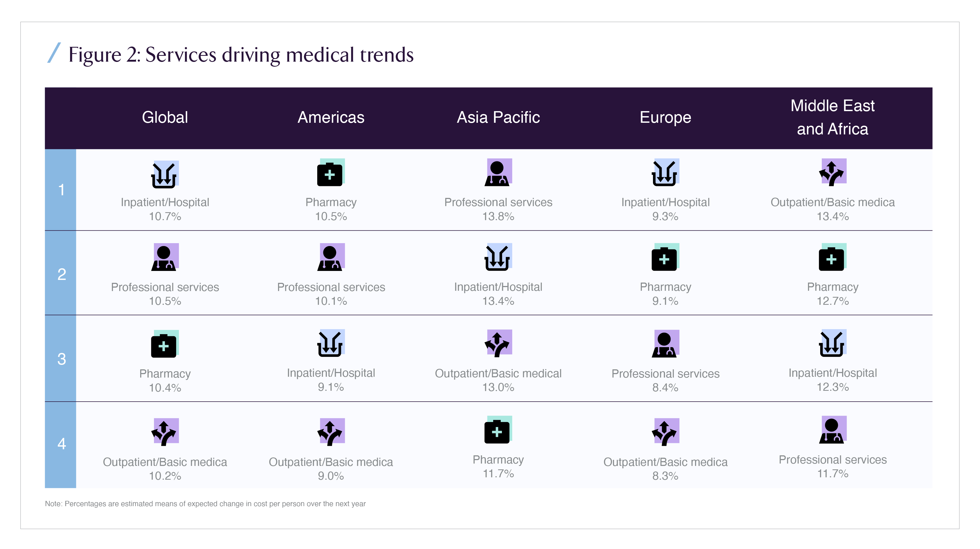This screenshot has height=549, width=980.
Task: Select the Global column header
Action: 165,117
